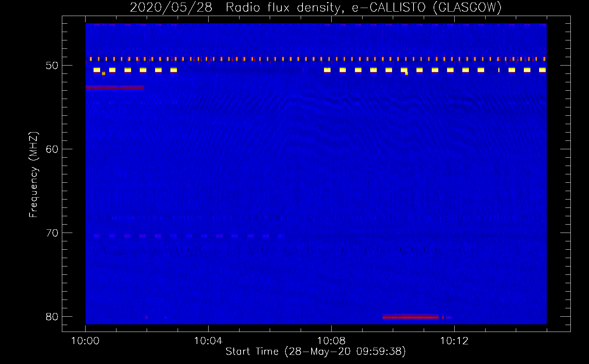This screenshot has width=589, height=364.
Task: Click the 'Frequency (MHZ)' axis label
Action: 33,175
